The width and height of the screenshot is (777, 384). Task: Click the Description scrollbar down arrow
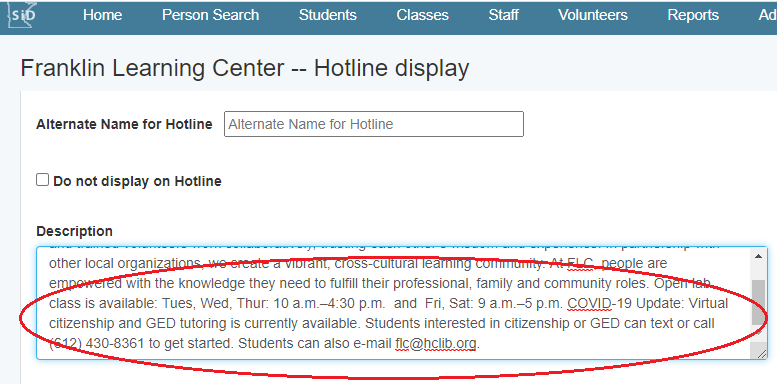758,333
